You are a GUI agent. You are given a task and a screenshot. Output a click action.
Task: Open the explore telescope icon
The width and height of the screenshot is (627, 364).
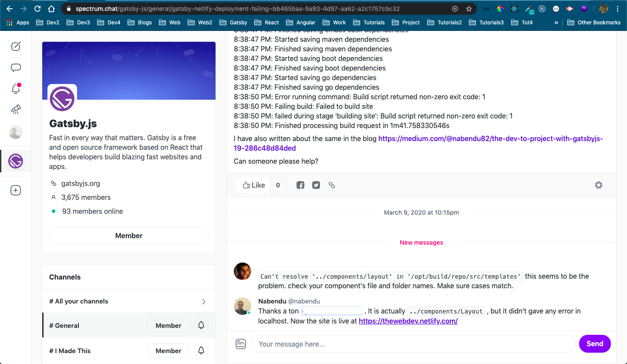tap(16, 109)
